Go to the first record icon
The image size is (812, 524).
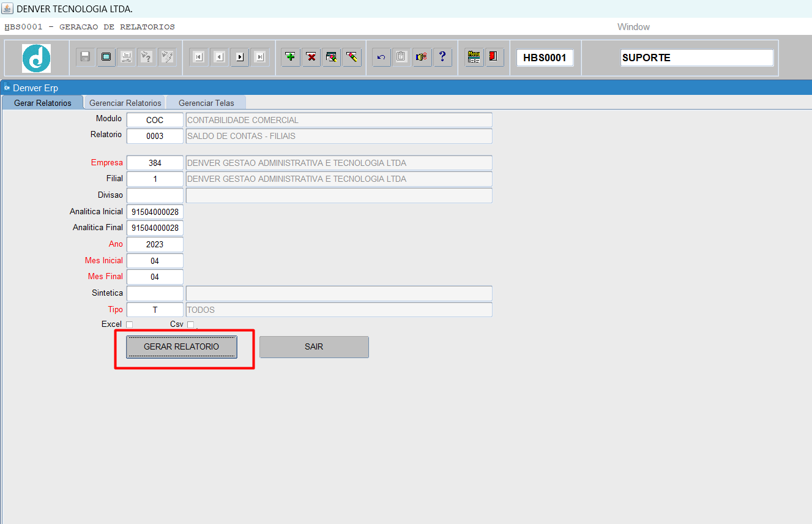198,57
